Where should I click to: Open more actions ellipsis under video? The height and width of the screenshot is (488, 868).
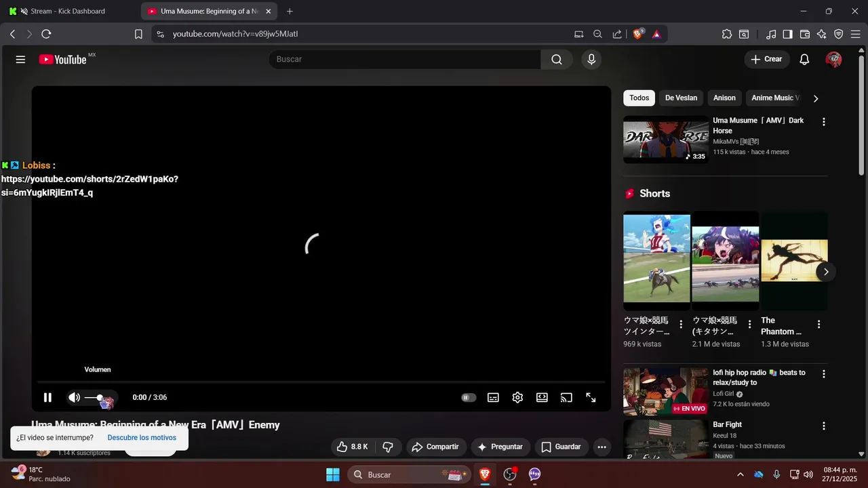tap(601, 447)
